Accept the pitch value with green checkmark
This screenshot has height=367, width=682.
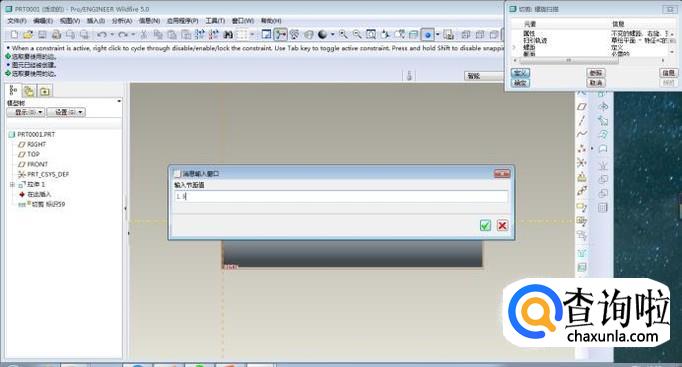(485, 225)
